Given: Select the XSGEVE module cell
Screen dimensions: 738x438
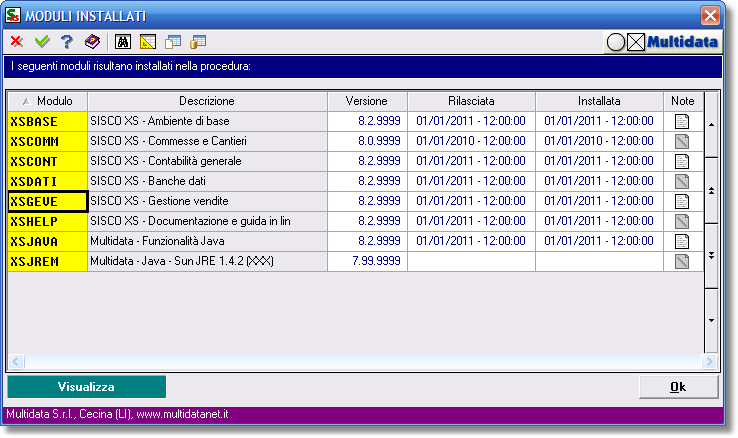Looking at the screenshot, I should (x=48, y=201).
